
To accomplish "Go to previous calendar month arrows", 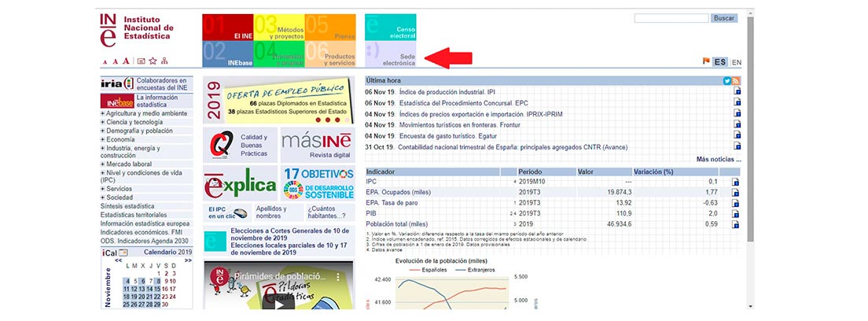I will (118, 260).
